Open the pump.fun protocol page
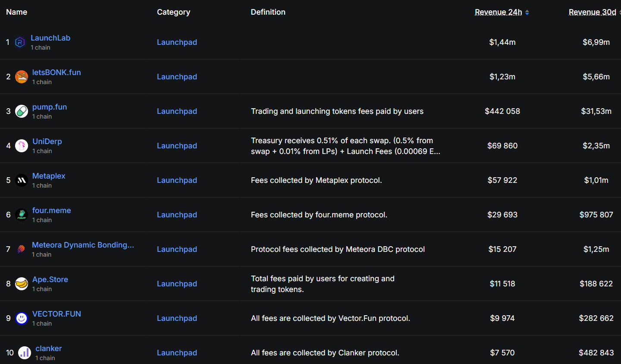621x364 pixels. [x=50, y=107]
